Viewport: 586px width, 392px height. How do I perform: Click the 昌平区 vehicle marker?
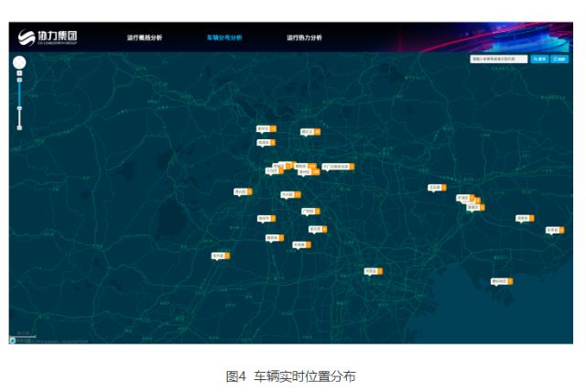(x=264, y=129)
